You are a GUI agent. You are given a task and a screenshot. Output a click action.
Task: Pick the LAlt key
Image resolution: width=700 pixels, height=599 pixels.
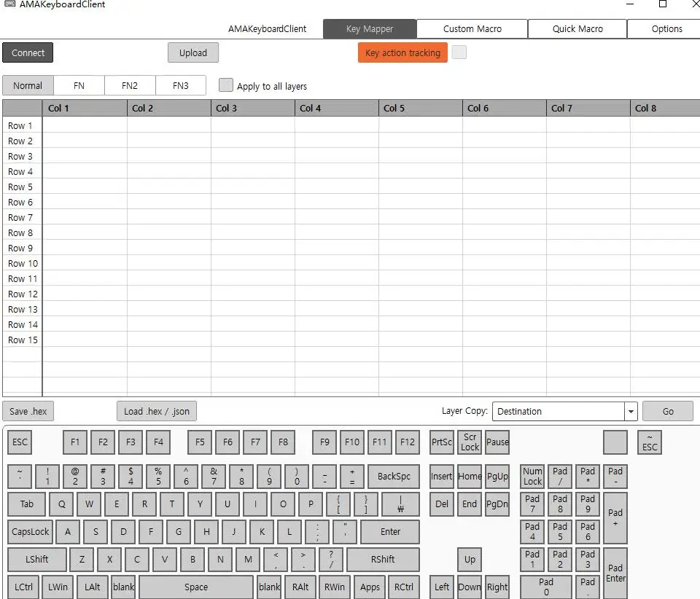93,587
